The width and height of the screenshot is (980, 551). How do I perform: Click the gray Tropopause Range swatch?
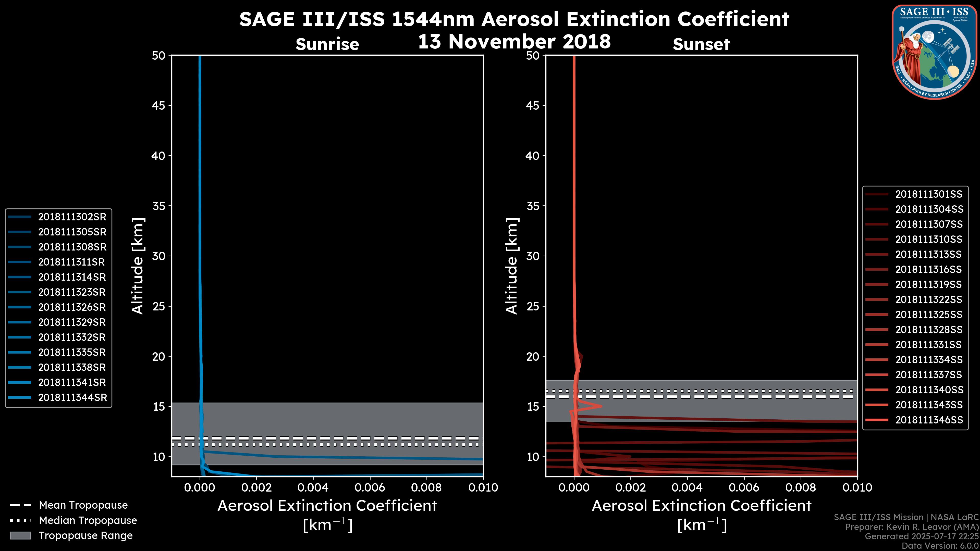pyautogui.click(x=20, y=535)
